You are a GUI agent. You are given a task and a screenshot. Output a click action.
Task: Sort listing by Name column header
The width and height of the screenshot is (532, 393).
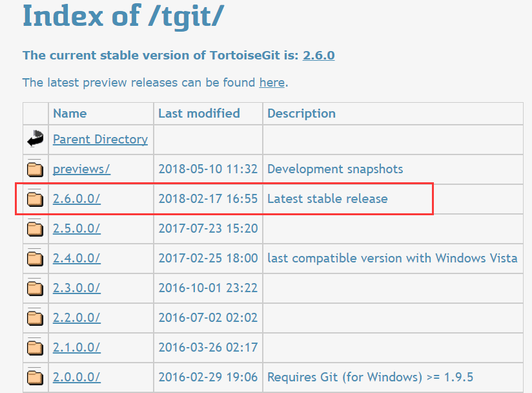70,113
